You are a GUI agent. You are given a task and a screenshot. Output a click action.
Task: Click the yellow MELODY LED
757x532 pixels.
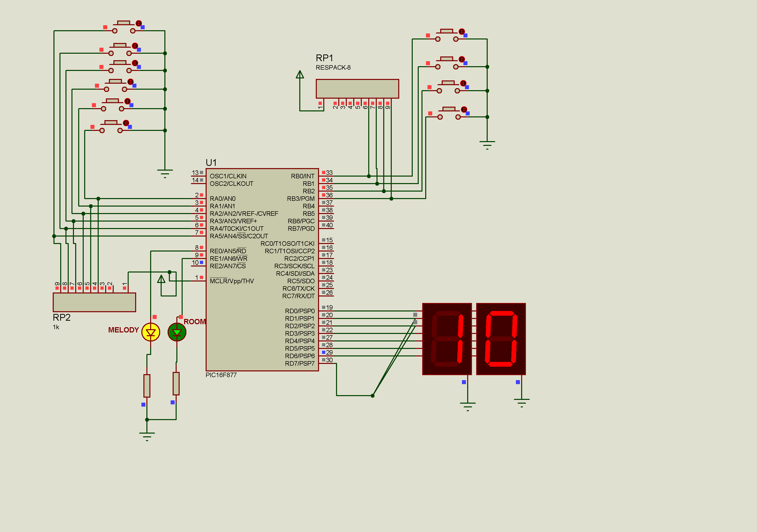pyautogui.click(x=151, y=332)
